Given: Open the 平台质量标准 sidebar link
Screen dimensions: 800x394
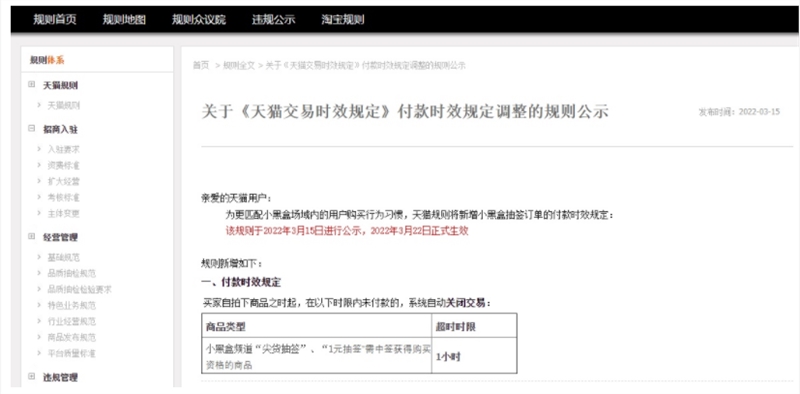Looking at the screenshot, I should point(72,353).
